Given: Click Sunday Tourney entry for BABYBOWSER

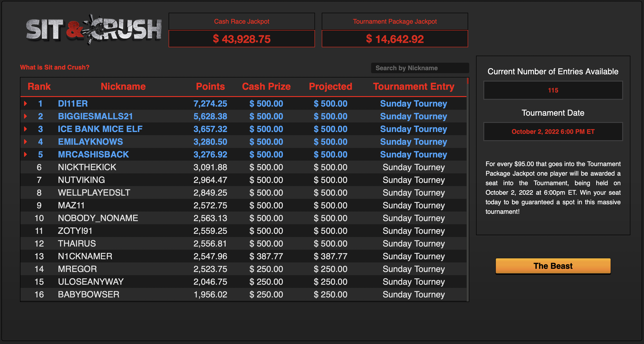Looking at the screenshot, I should 414,294.
